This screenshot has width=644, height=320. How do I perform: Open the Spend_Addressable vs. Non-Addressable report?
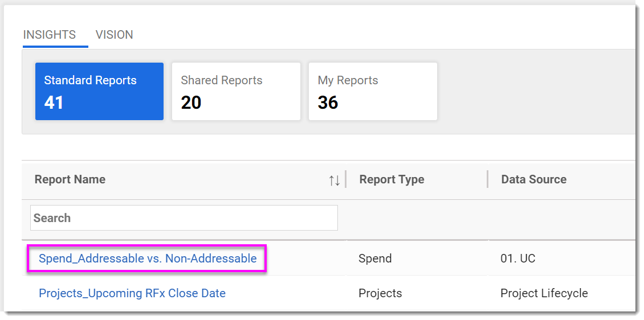[x=148, y=259]
